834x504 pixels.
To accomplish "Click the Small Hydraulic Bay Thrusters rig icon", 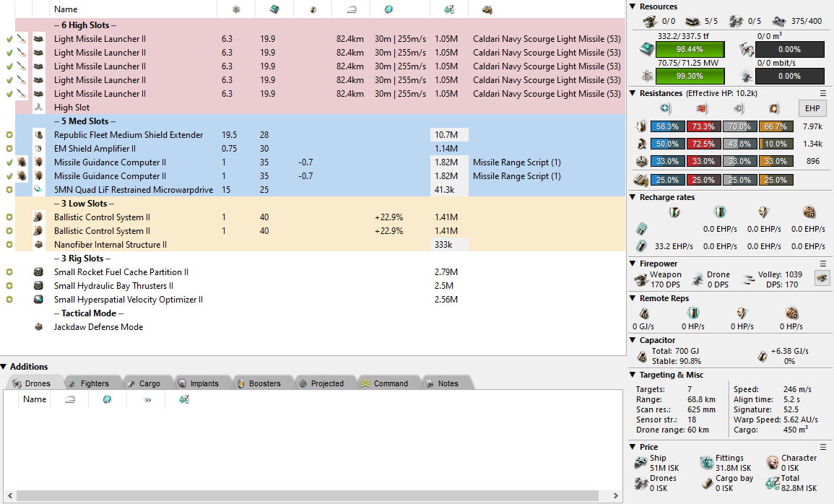I will coord(39,286).
